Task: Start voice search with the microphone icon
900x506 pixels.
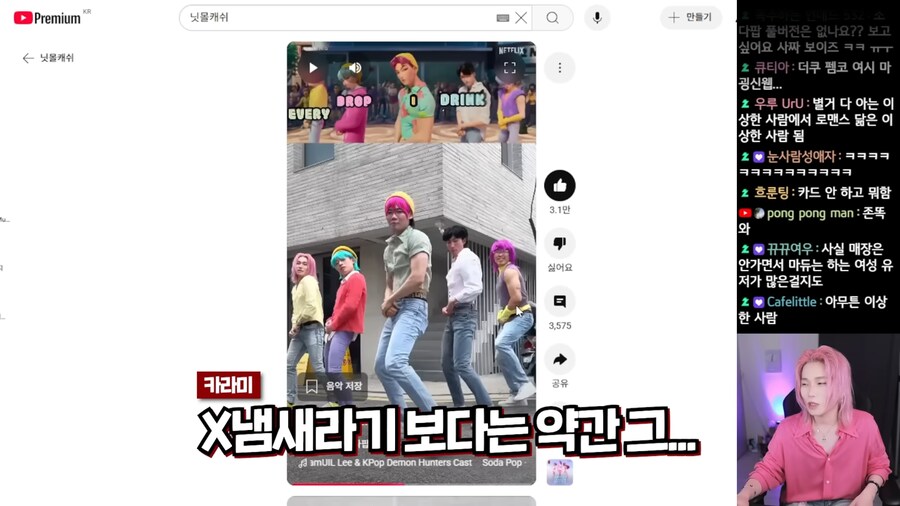Action: coord(597,18)
